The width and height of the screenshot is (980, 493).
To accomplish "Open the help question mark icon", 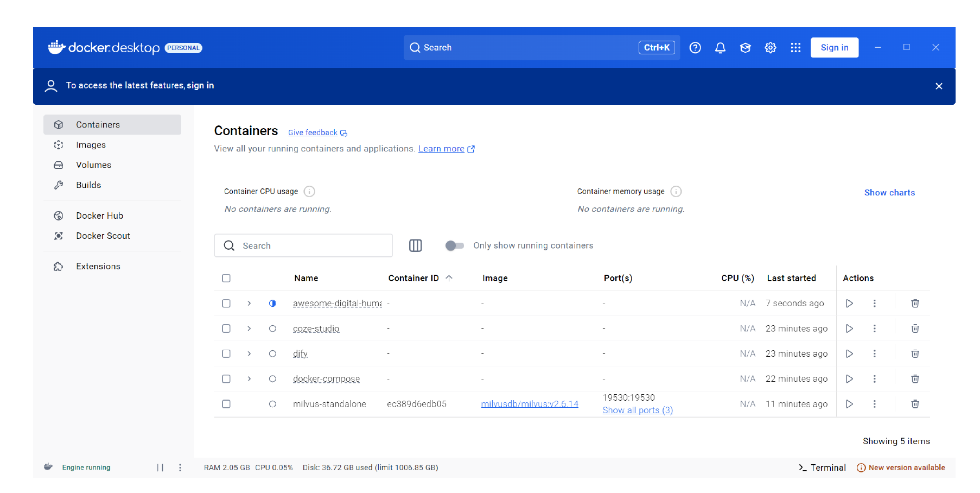I will [695, 48].
